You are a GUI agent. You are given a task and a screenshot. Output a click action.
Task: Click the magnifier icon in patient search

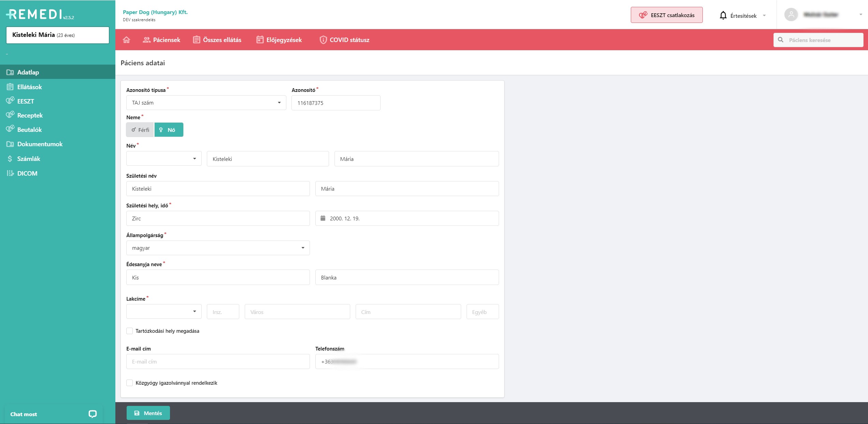(781, 40)
